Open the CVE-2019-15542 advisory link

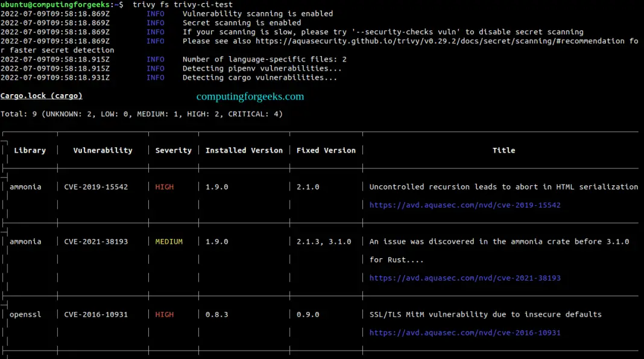click(x=464, y=205)
